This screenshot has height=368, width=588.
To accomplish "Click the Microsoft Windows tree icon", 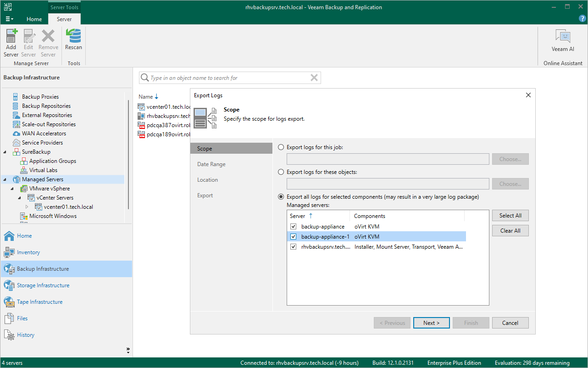I will (24, 216).
